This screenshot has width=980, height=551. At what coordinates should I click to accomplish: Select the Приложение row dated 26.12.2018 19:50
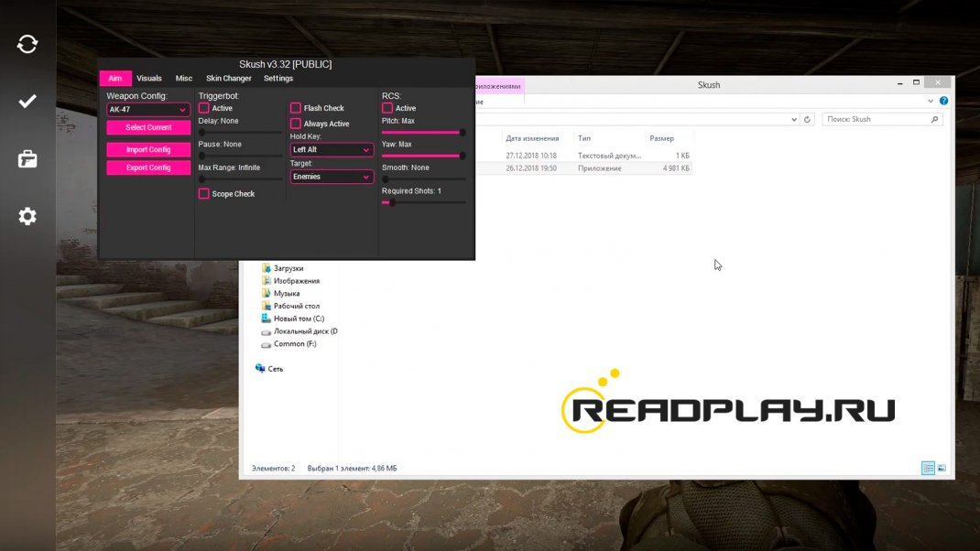583,168
